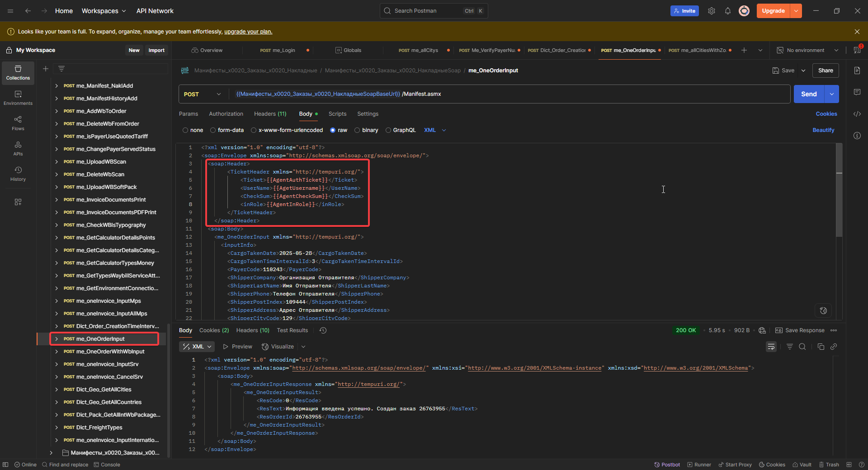This screenshot has height=470, width=868.
Task: Open the APIs sidebar panel
Action: point(18,149)
